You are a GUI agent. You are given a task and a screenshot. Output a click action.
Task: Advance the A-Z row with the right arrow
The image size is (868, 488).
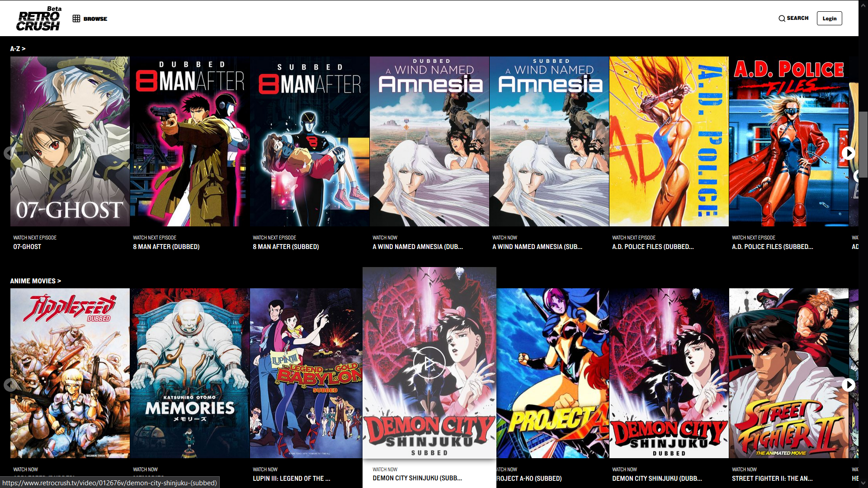[x=848, y=153]
